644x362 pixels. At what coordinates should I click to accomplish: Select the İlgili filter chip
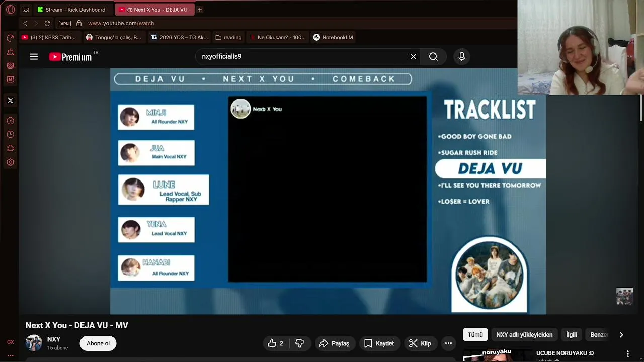[x=572, y=335]
